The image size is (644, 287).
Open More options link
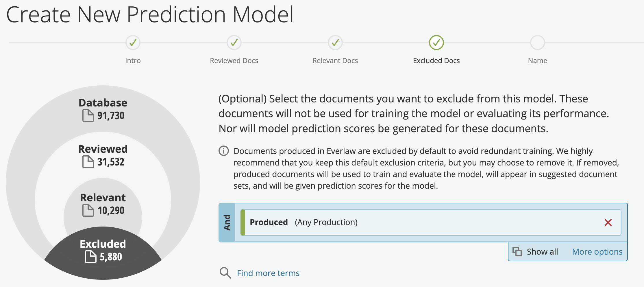click(597, 252)
